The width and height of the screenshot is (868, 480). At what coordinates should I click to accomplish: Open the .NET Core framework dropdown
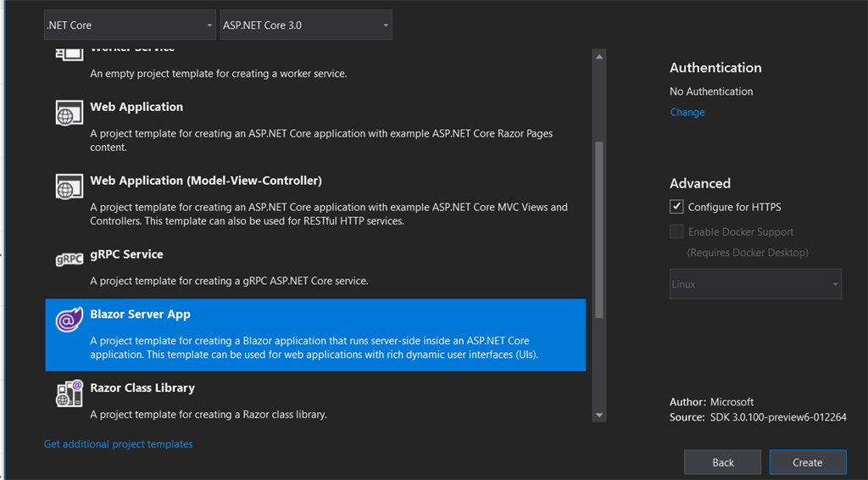(x=130, y=25)
